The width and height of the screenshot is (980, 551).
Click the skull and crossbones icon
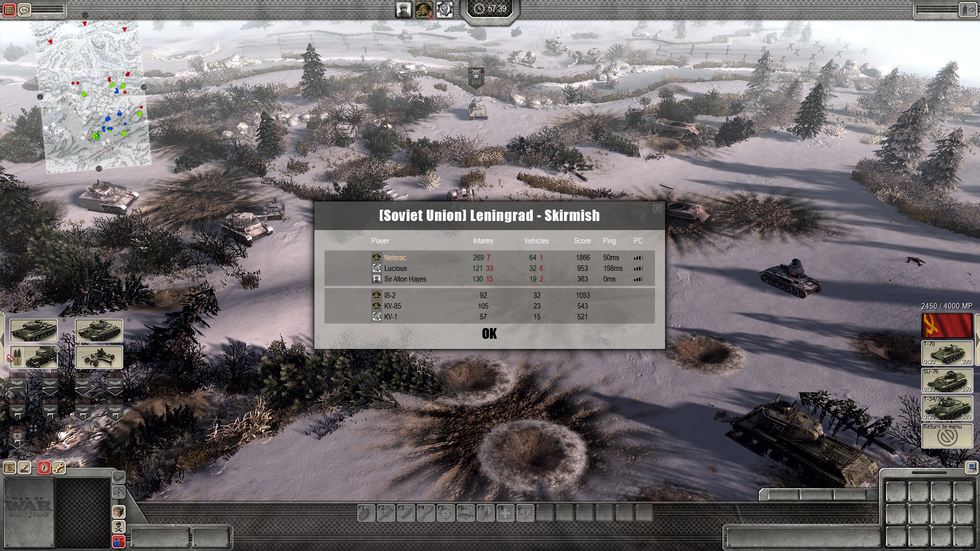[x=118, y=526]
